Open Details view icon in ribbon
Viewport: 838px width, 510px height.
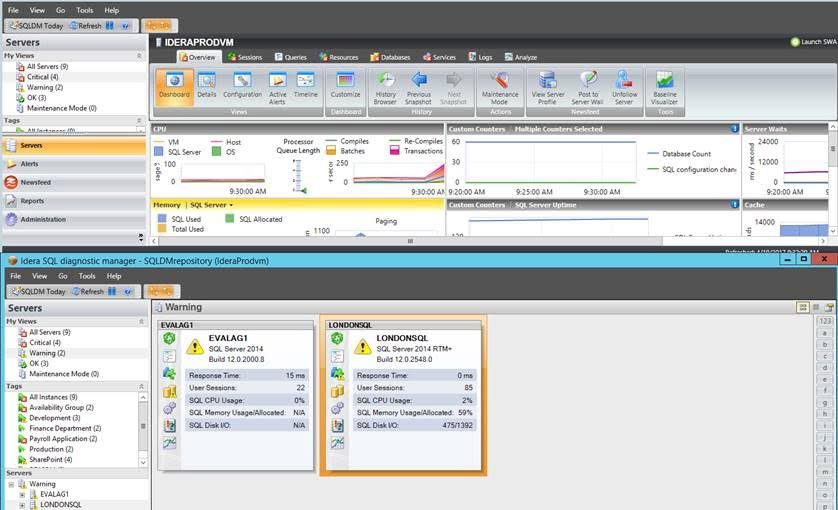coord(206,86)
